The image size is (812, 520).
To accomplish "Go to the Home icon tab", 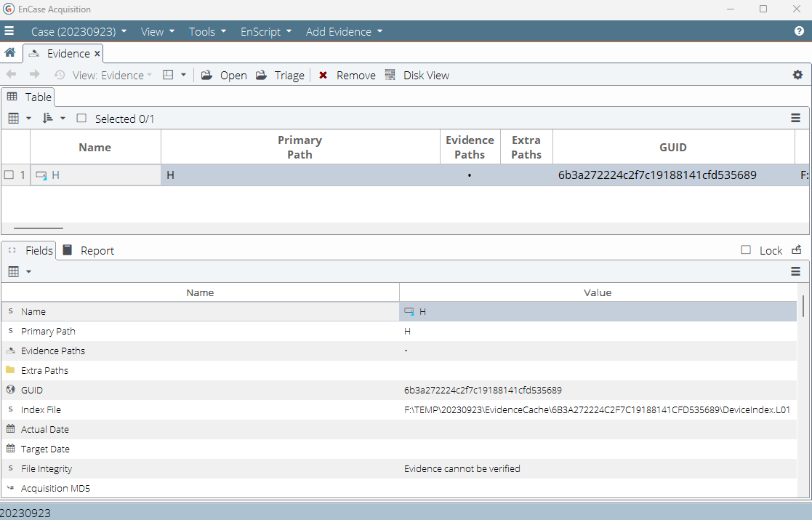I will pyautogui.click(x=10, y=53).
